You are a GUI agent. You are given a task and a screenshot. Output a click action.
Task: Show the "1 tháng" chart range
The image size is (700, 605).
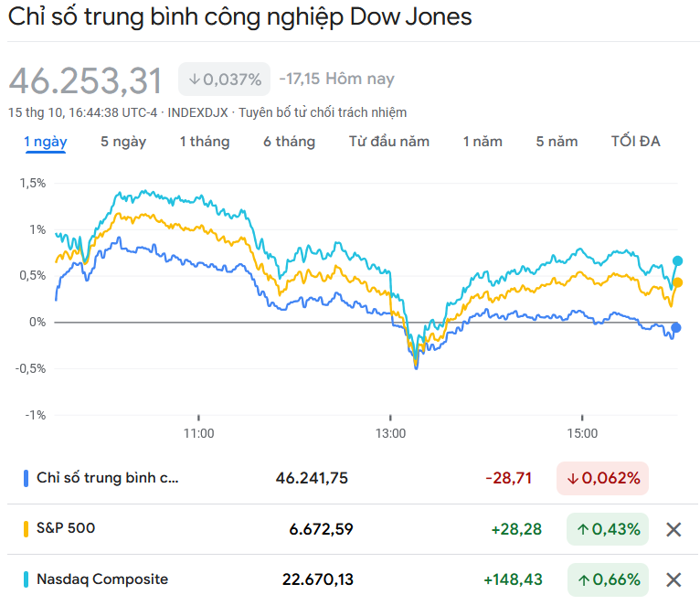205,142
